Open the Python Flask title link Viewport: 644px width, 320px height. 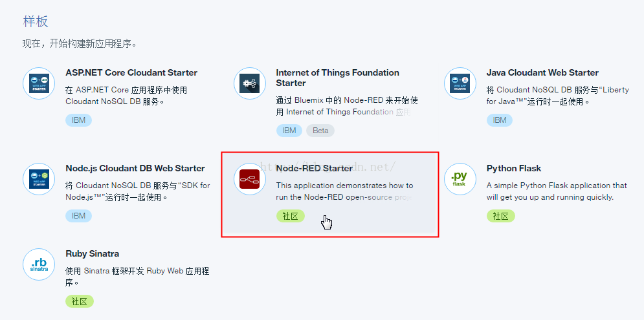coord(514,168)
